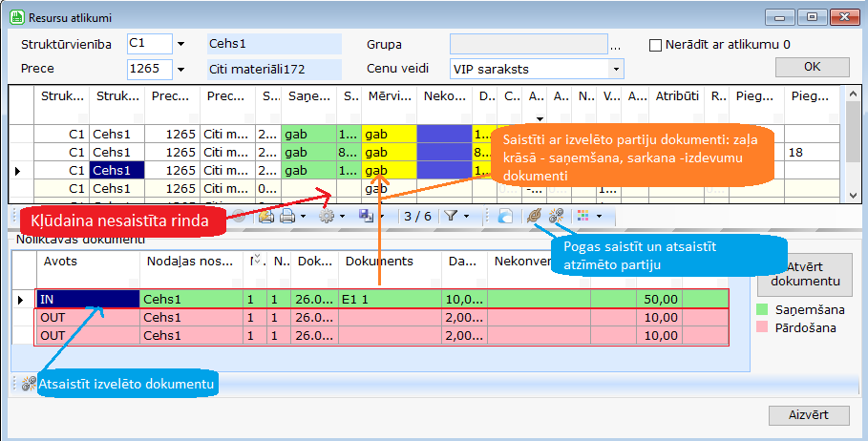Click the Resursu atlikumi window title icon

click(x=17, y=18)
